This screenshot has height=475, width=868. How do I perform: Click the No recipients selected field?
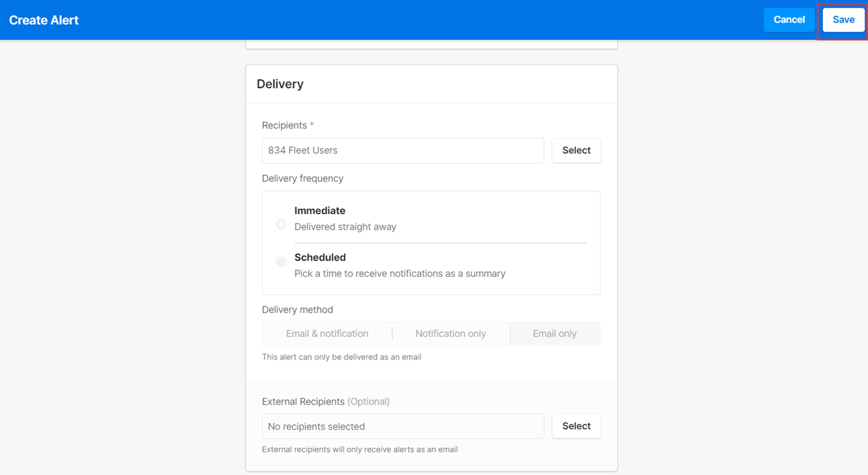pyautogui.click(x=403, y=426)
